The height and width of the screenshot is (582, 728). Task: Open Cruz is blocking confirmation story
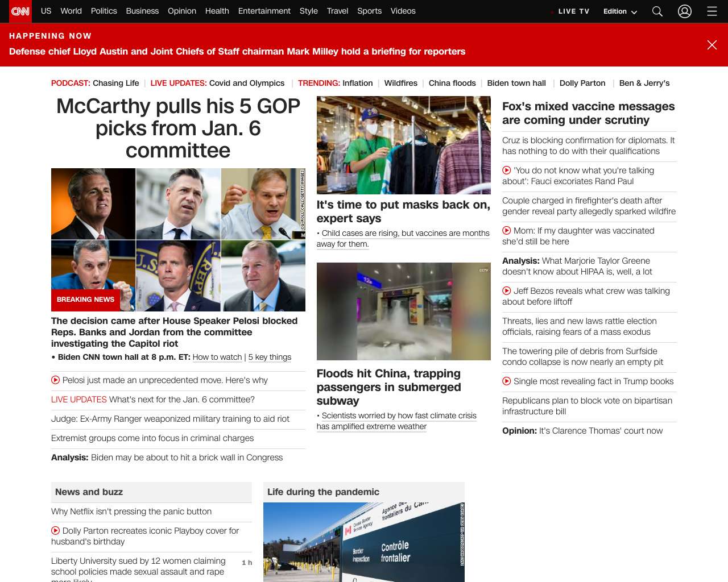[589, 145]
